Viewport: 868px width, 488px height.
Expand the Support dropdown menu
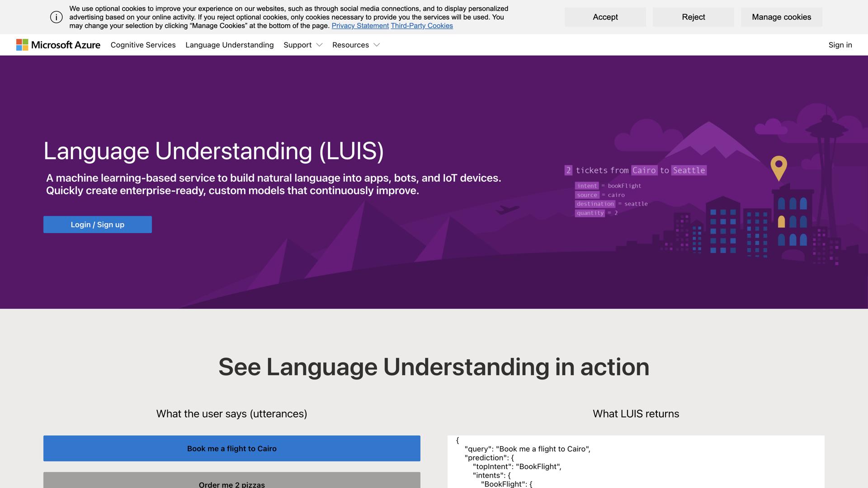click(302, 45)
